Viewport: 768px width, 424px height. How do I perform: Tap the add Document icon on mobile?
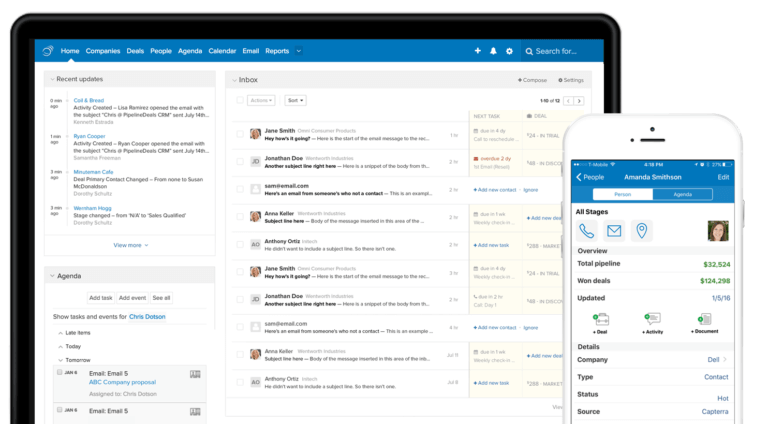706,321
